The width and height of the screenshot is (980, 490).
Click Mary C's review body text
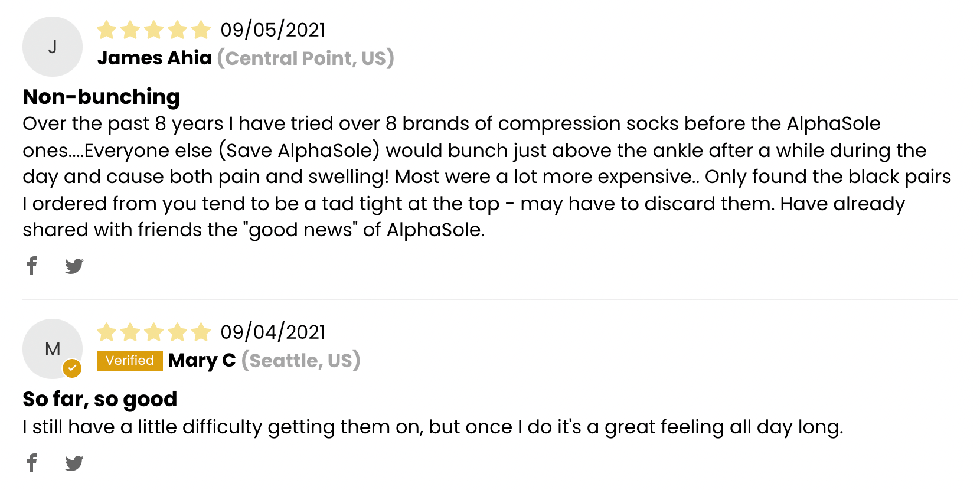(x=433, y=427)
